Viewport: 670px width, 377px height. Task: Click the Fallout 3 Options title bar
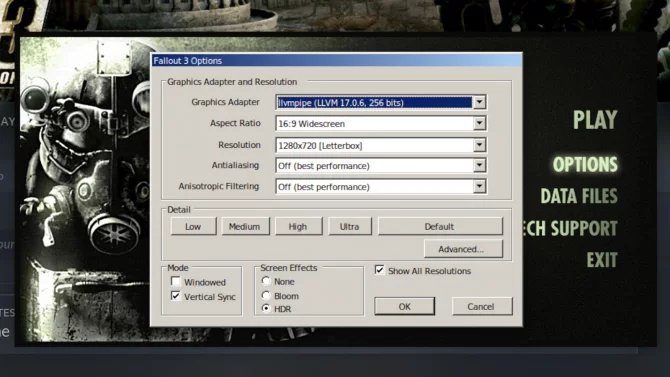(x=337, y=61)
